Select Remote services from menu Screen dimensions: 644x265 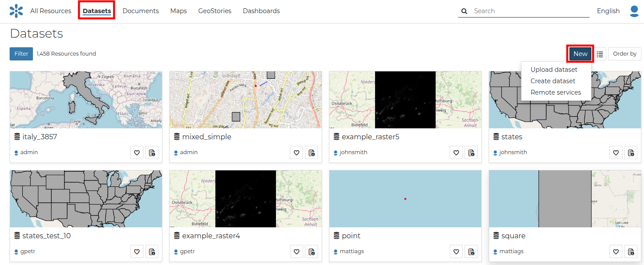[x=556, y=92]
